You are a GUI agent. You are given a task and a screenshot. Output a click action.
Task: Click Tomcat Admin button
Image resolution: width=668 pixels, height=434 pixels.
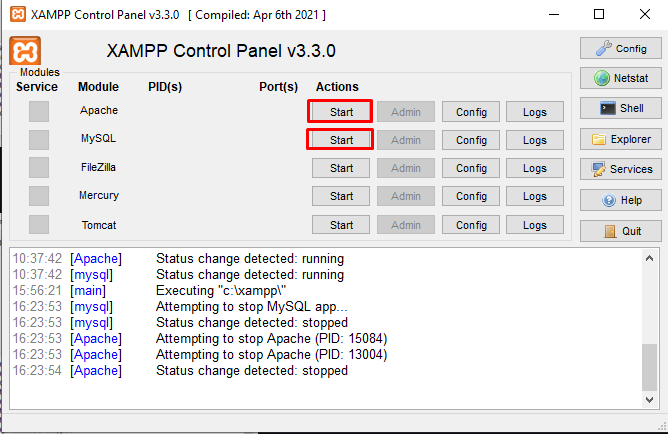point(406,224)
